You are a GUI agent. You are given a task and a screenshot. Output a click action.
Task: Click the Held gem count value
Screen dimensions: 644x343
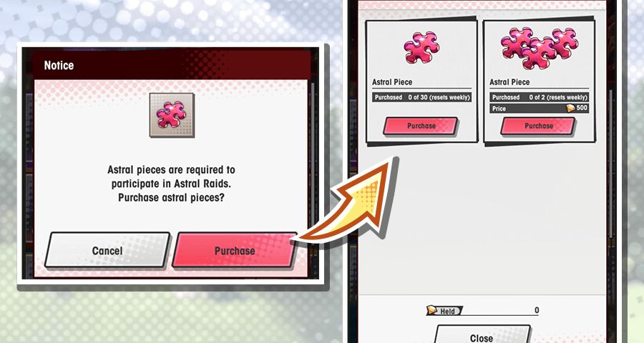(537, 310)
